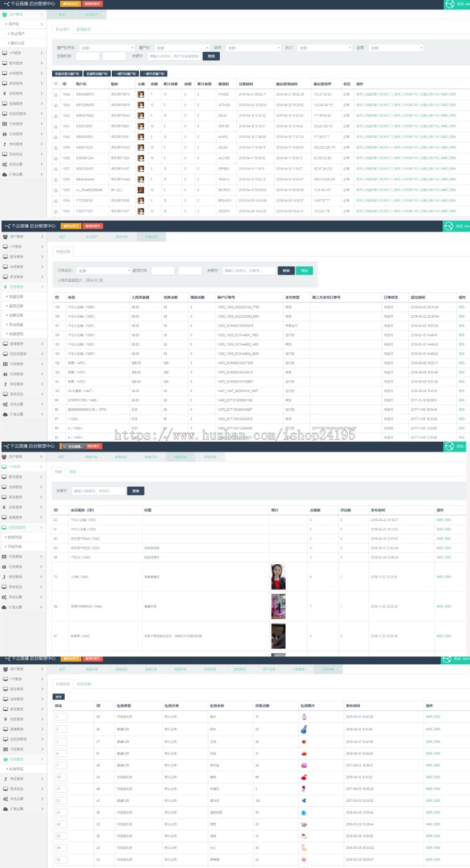The width and height of the screenshot is (470, 868).
Task: Click the green 导出 export button
Action: [x=304, y=271]
